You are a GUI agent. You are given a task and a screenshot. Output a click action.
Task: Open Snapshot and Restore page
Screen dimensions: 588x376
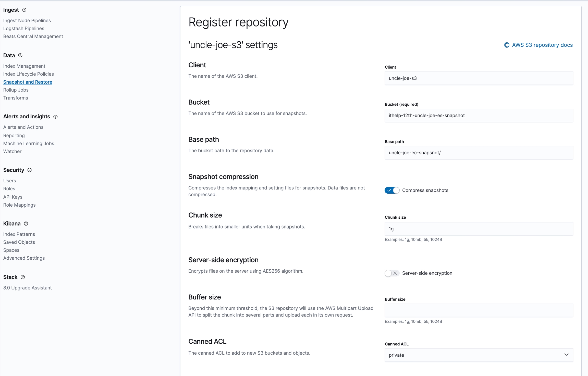28,82
